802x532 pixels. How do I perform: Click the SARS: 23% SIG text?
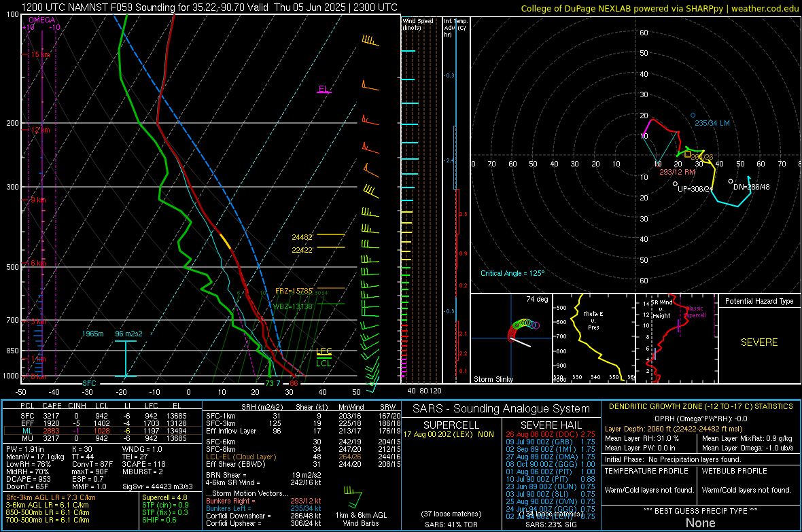pyautogui.click(x=551, y=525)
